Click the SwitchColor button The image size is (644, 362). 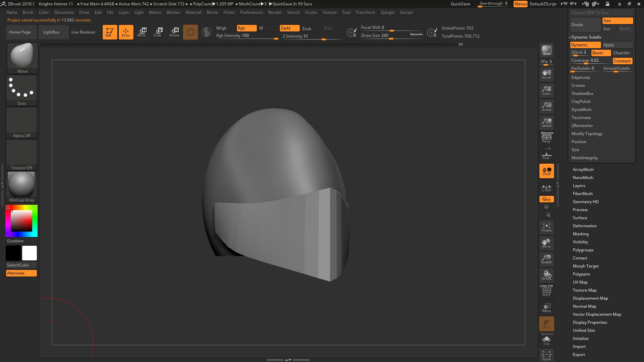pyautogui.click(x=21, y=265)
